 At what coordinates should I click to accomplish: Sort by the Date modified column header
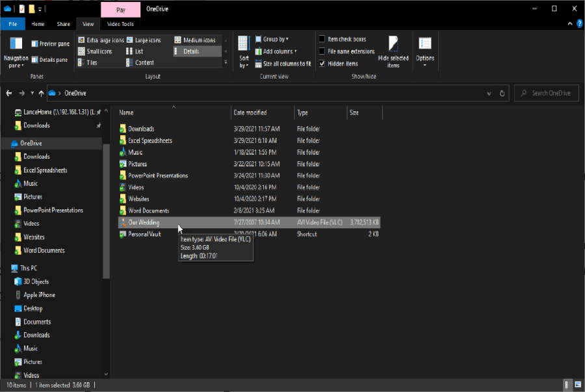point(250,112)
